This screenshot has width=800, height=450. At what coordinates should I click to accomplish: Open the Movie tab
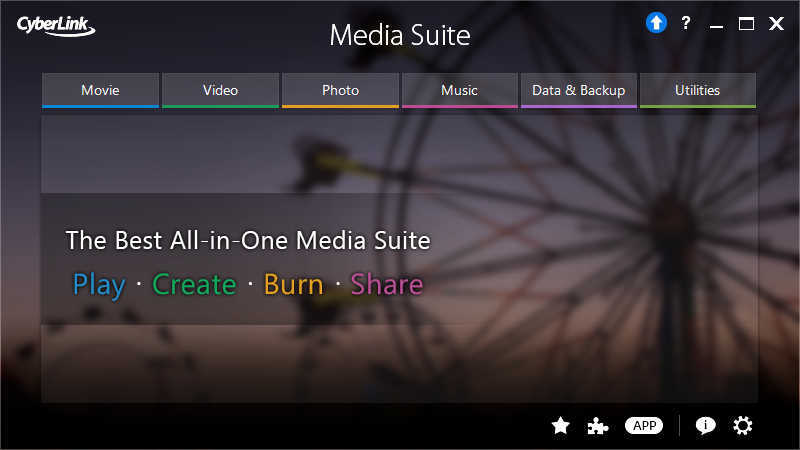coord(101,90)
